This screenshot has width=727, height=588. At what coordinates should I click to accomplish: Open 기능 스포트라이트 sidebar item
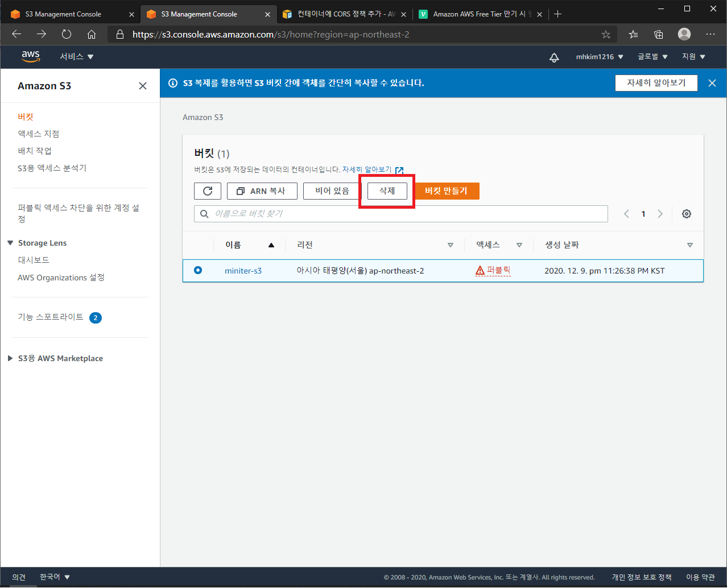point(51,317)
